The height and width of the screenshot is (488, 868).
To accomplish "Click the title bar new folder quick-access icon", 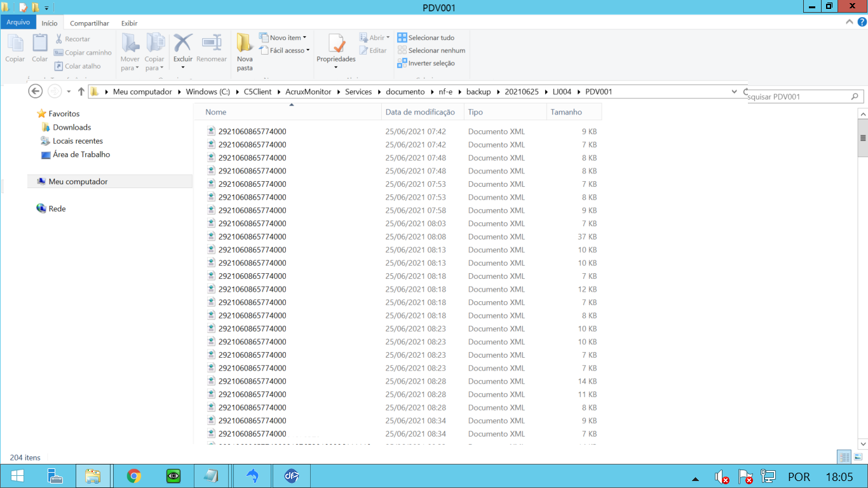I will pos(35,8).
